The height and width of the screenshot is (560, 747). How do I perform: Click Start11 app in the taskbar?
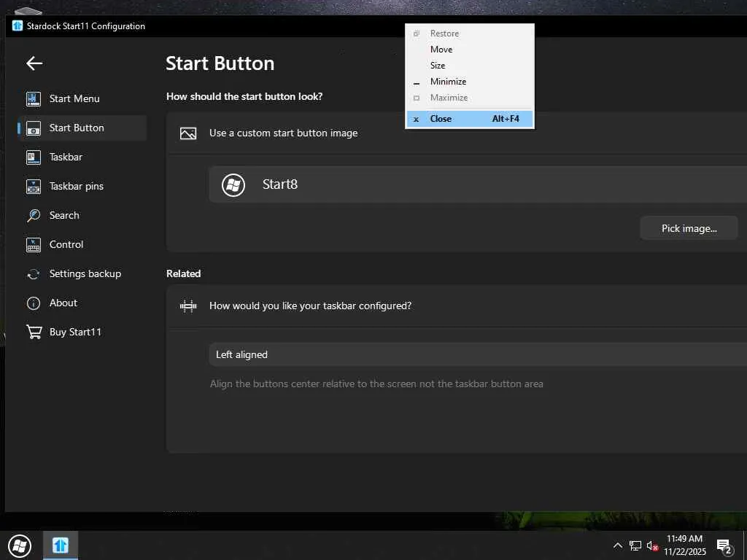pyautogui.click(x=61, y=545)
